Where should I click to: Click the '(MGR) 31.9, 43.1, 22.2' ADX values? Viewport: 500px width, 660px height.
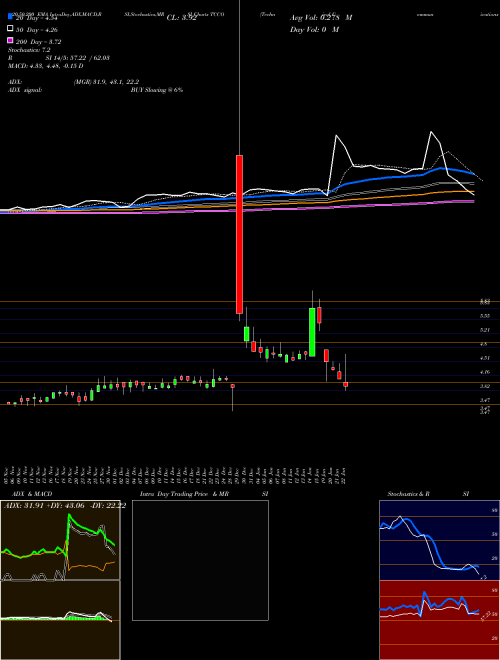106,82
